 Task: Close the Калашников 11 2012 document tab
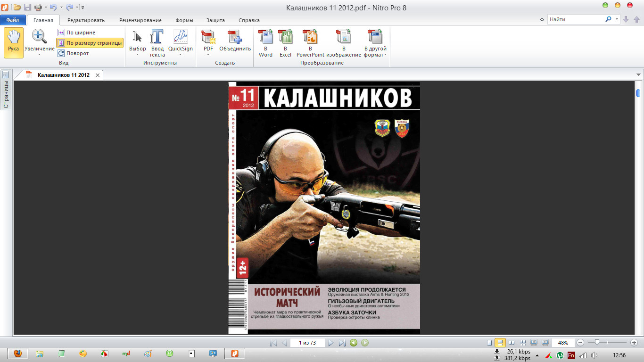[x=98, y=75]
